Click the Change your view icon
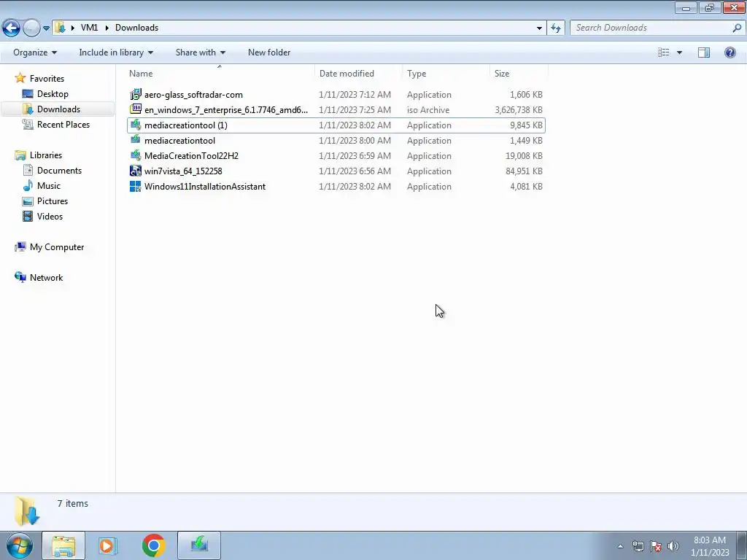The width and height of the screenshot is (747, 560). (664, 52)
